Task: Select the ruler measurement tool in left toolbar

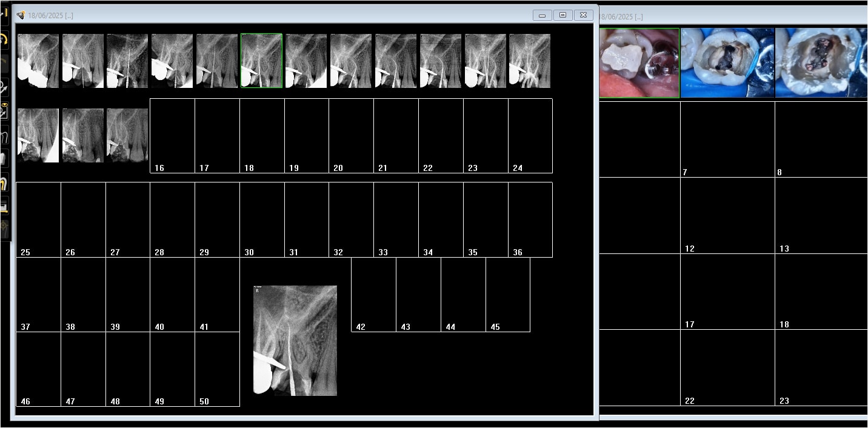Action: 4,12
